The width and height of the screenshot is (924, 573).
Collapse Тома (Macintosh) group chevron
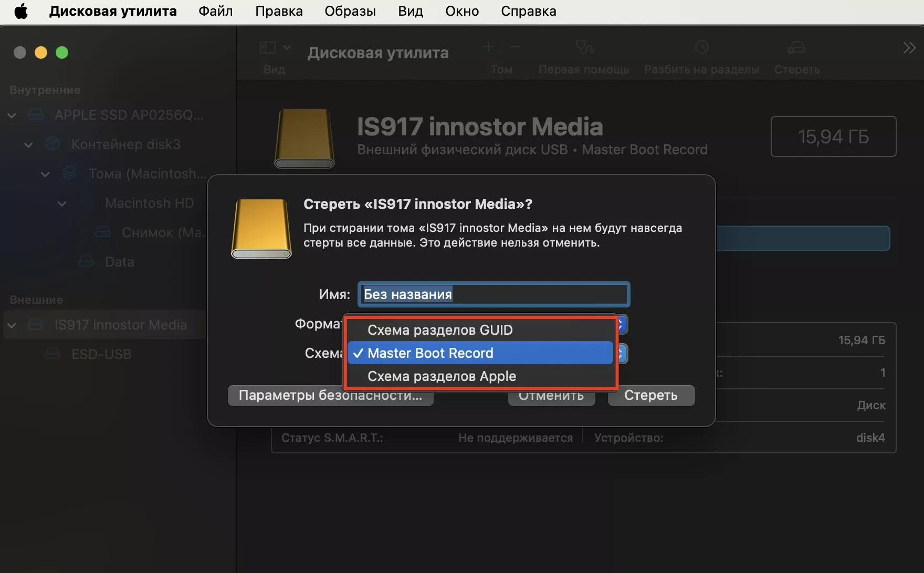click(46, 174)
